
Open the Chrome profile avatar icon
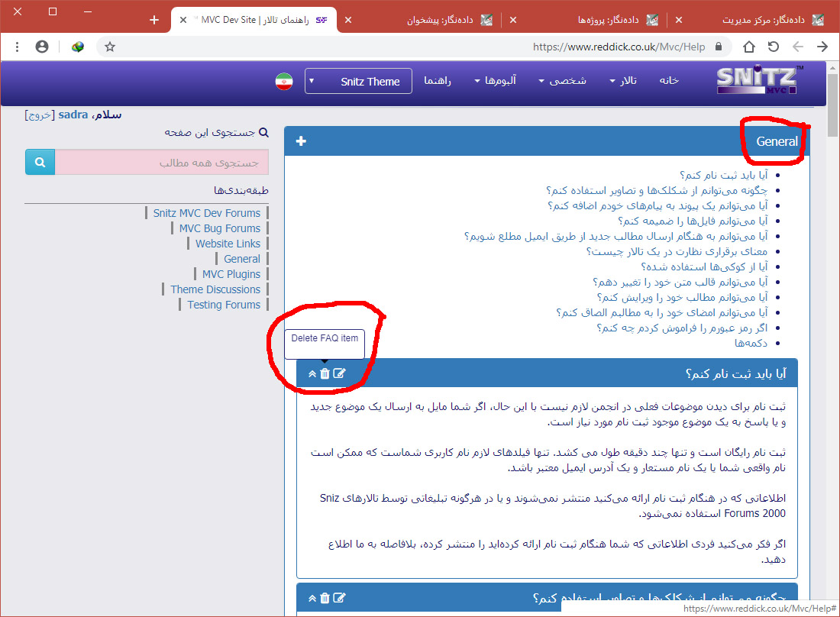pyautogui.click(x=42, y=47)
